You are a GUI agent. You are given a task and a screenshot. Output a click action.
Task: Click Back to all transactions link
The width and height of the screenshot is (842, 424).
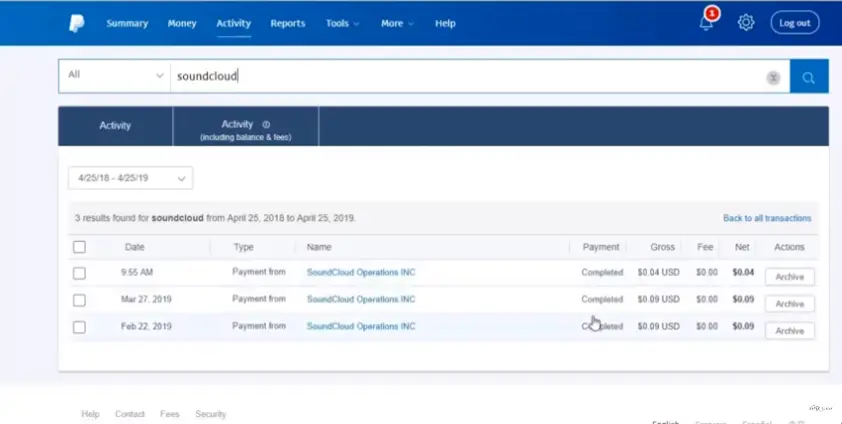(x=767, y=218)
